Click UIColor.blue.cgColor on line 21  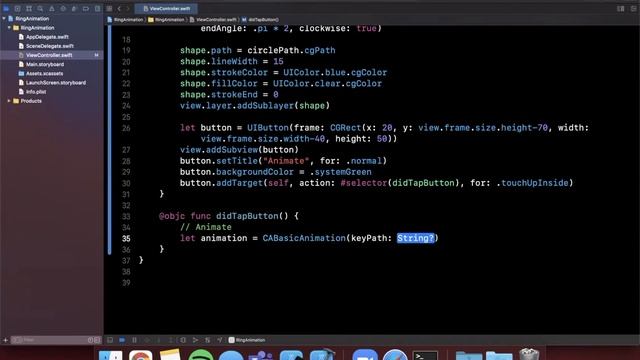click(x=335, y=73)
